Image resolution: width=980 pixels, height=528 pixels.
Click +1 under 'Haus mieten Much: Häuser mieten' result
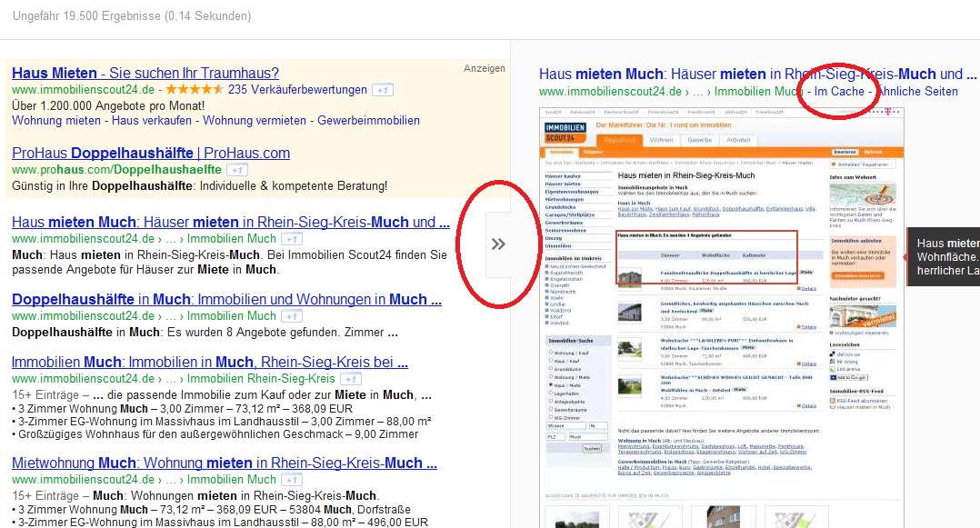291,239
